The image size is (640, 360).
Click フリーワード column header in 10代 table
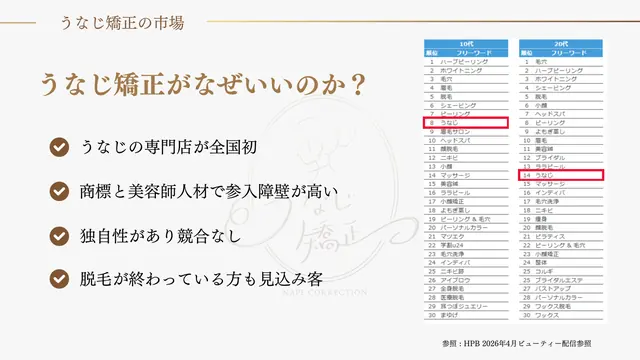(474, 53)
